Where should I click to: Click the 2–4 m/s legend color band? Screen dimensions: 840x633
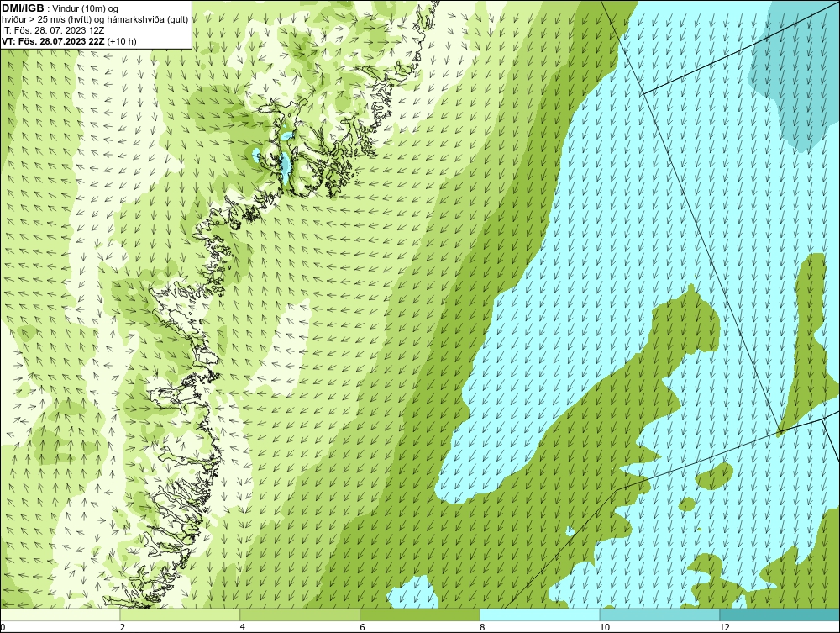point(180,615)
